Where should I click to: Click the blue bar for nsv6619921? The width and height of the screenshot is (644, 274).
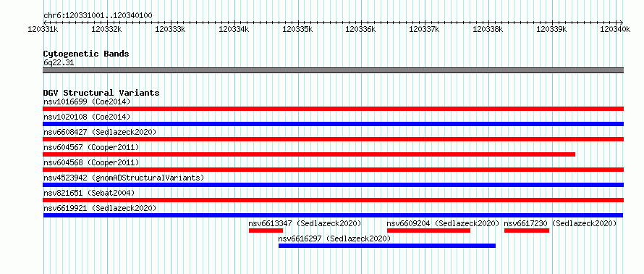(x=333, y=215)
